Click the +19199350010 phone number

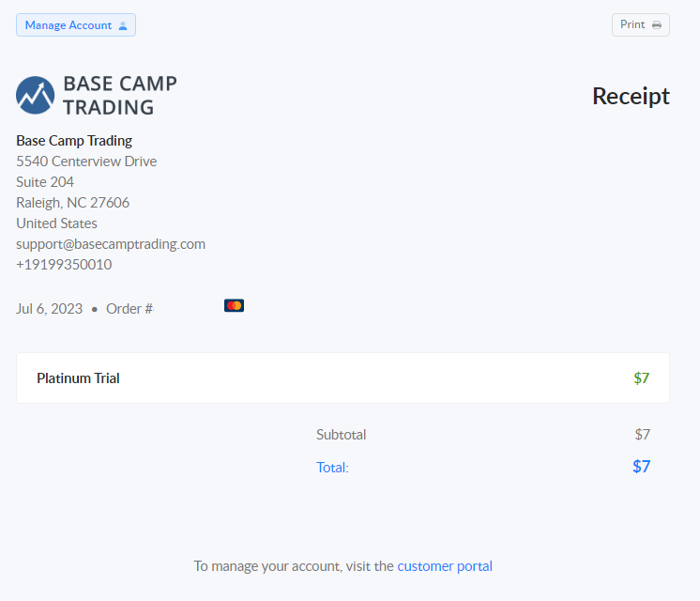click(x=64, y=265)
